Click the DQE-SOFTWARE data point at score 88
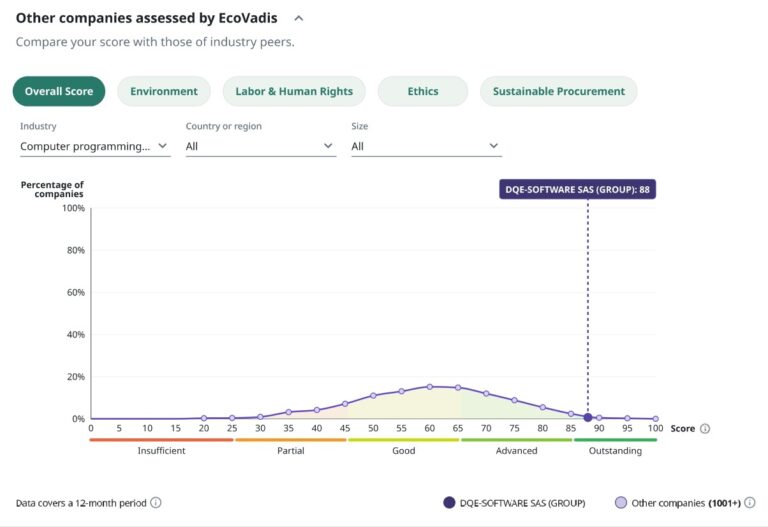 coord(588,417)
